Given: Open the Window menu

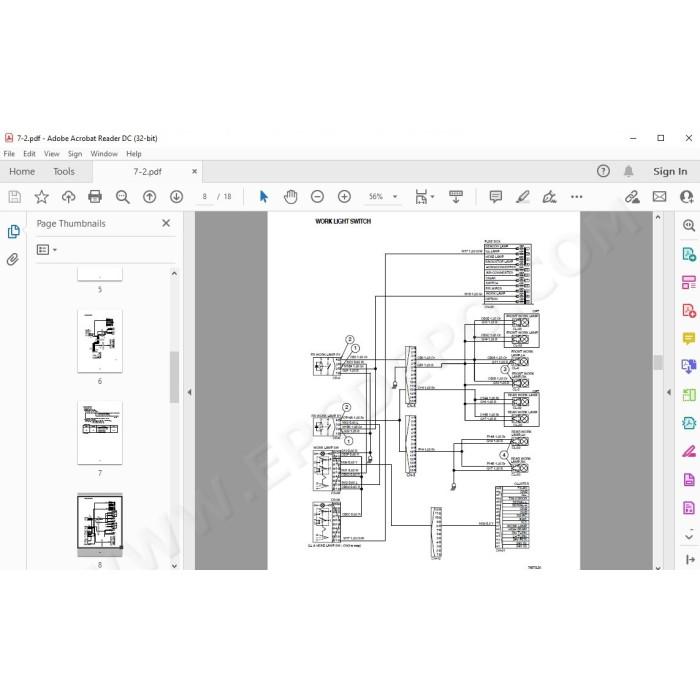Looking at the screenshot, I should point(104,154).
